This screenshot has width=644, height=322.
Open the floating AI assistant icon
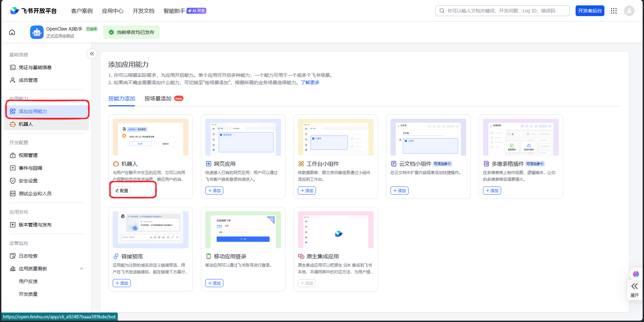tap(636, 274)
